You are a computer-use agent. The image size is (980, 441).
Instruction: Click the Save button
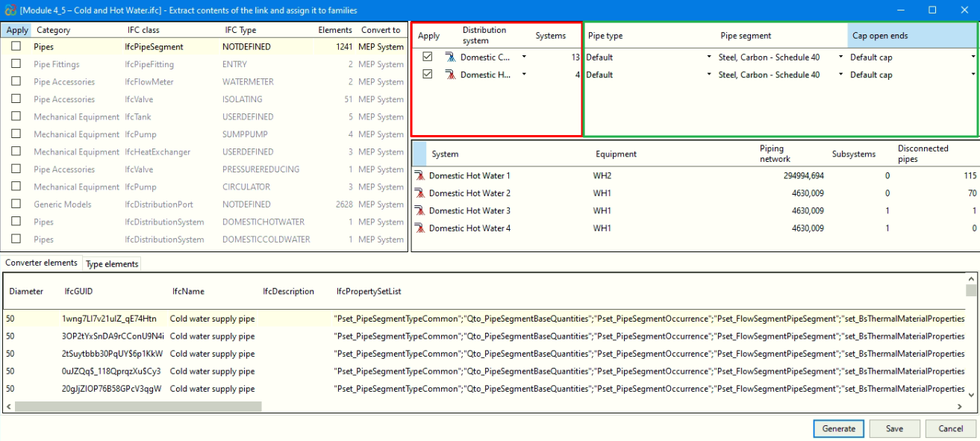(894, 429)
